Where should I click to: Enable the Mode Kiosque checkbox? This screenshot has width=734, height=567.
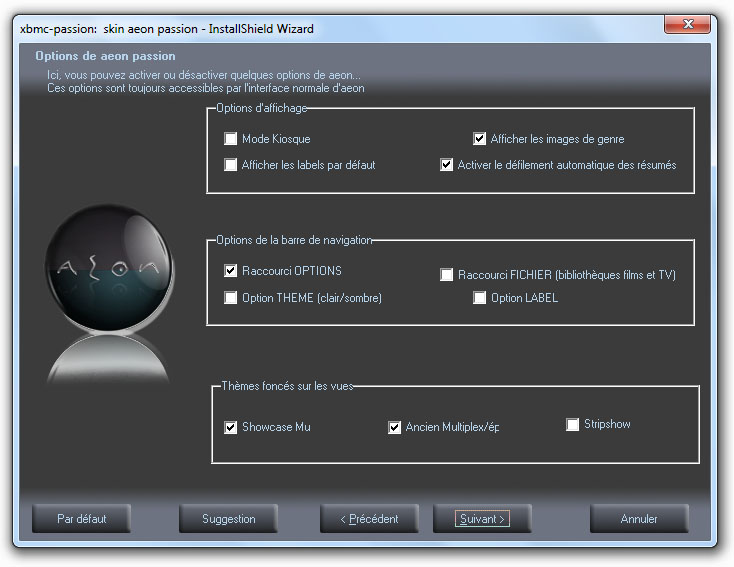(x=231, y=139)
